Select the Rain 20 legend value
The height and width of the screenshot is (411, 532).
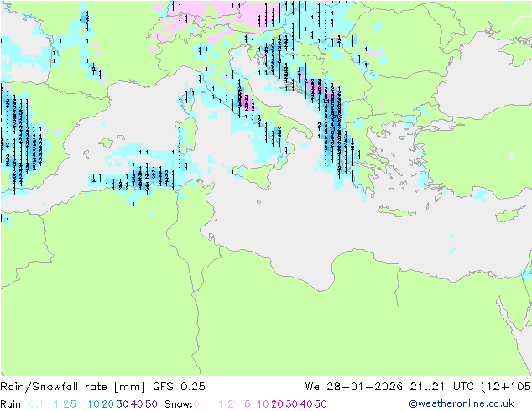pyautogui.click(x=107, y=404)
